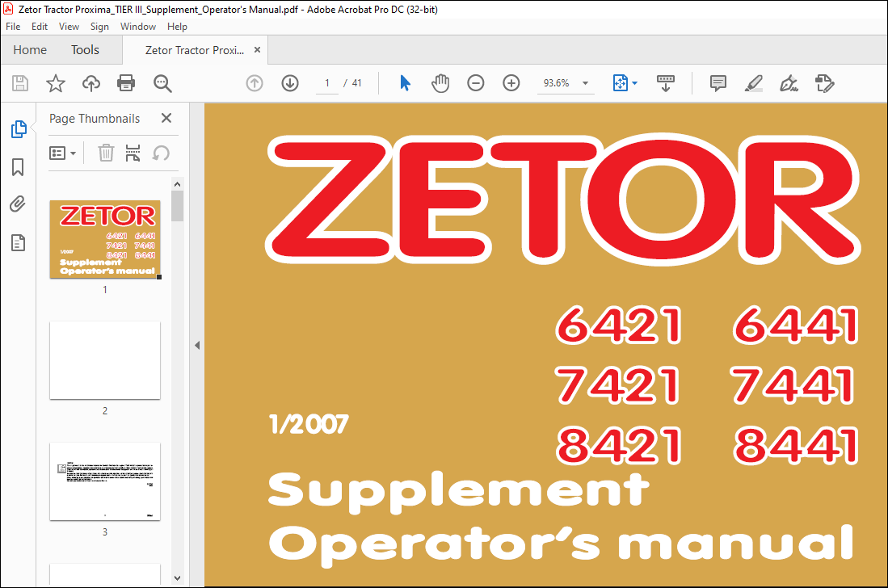Zoom in with plus icon
888x588 pixels.
(x=511, y=83)
